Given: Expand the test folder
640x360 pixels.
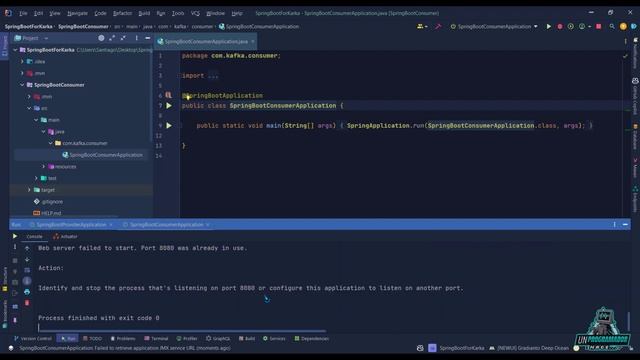Looking at the screenshot, I should tap(36, 178).
